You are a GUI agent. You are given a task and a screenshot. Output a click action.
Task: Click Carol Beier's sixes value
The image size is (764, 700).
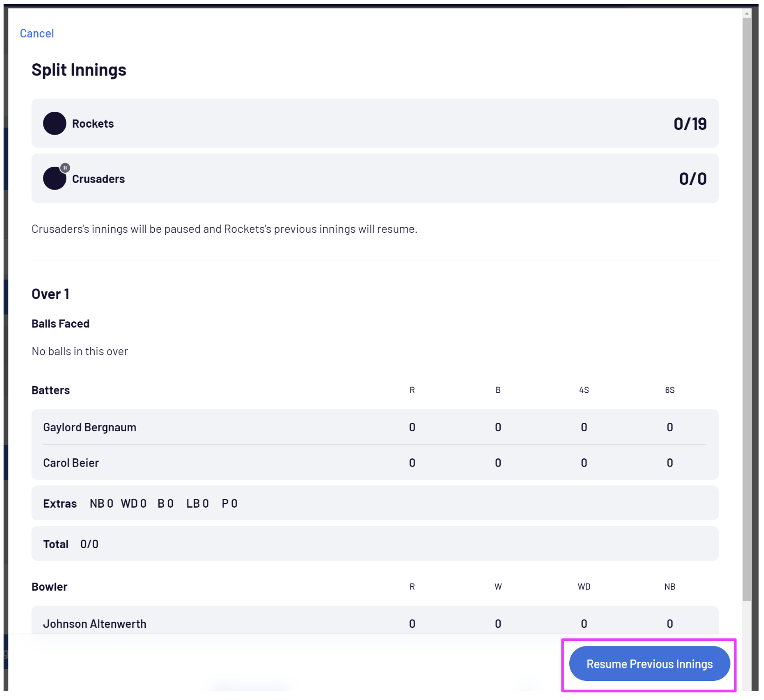669,463
